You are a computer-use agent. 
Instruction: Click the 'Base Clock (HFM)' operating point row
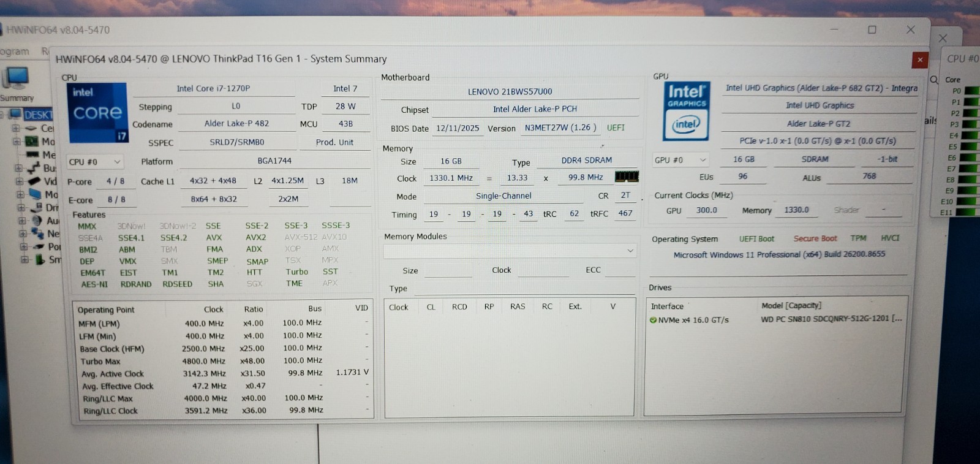[224, 348]
